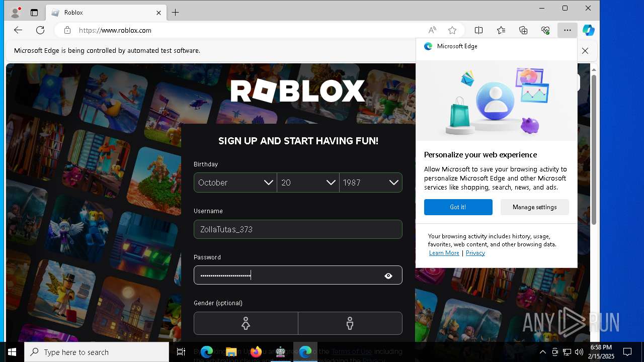Click the taskbar search box

point(97,352)
